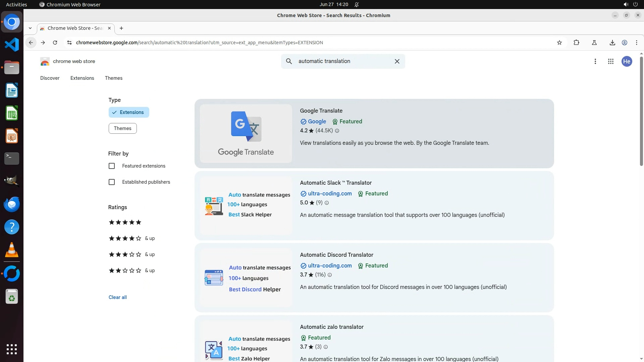Filter by four stars & up

[x=131, y=238]
